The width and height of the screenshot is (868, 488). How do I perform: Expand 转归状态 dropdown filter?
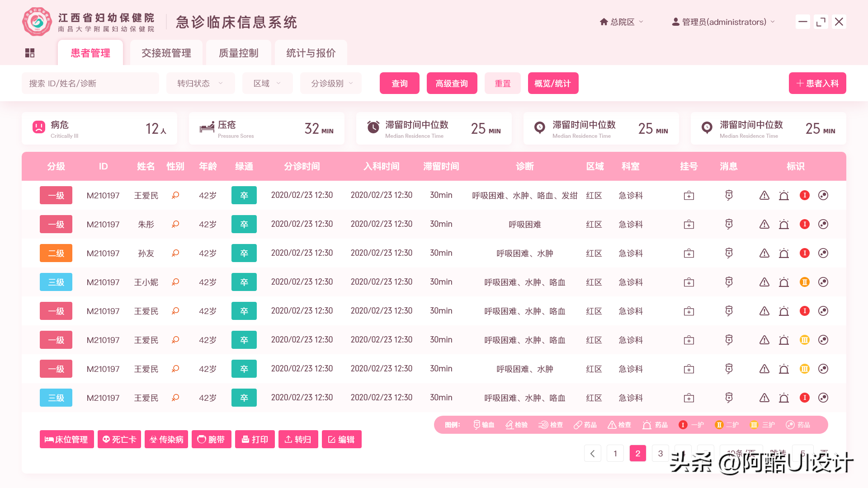pos(200,83)
